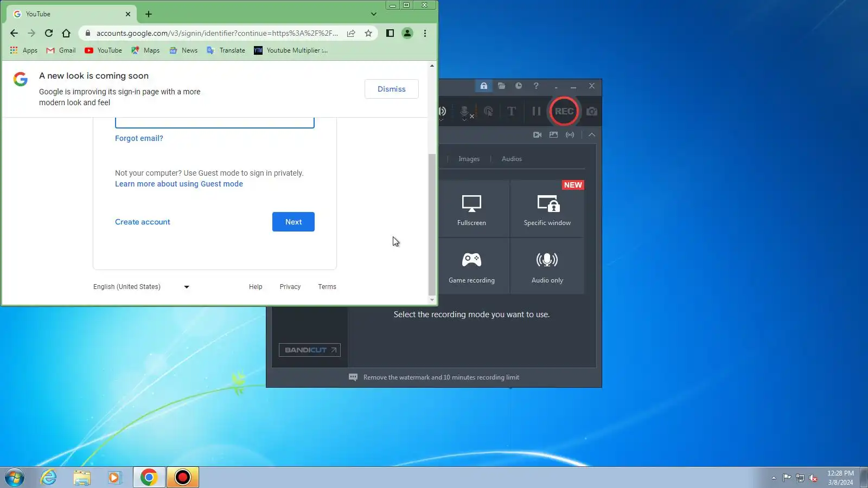This screenshot has width=868, height=488.
Task: Open the YouTube bookmark
Action: 103,50
